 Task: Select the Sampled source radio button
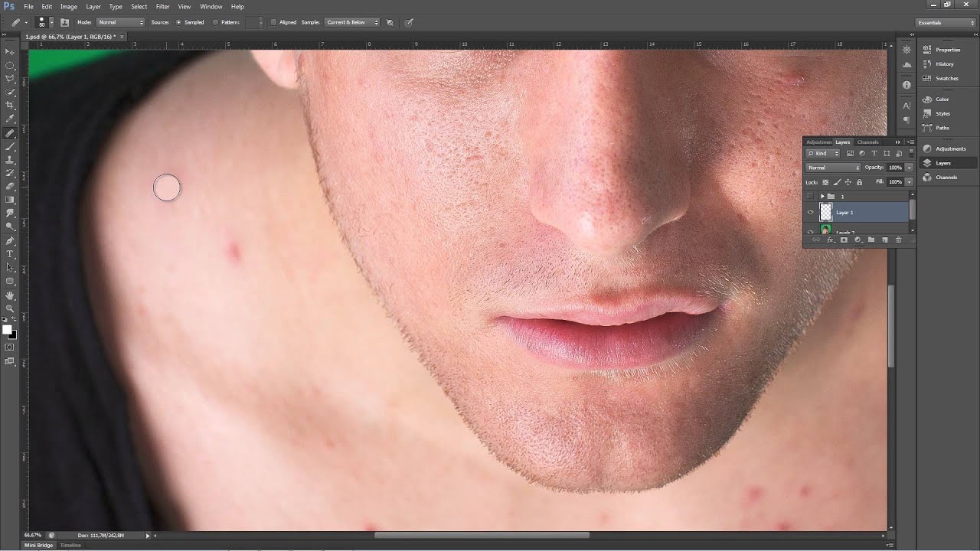(x=179, y=22)
